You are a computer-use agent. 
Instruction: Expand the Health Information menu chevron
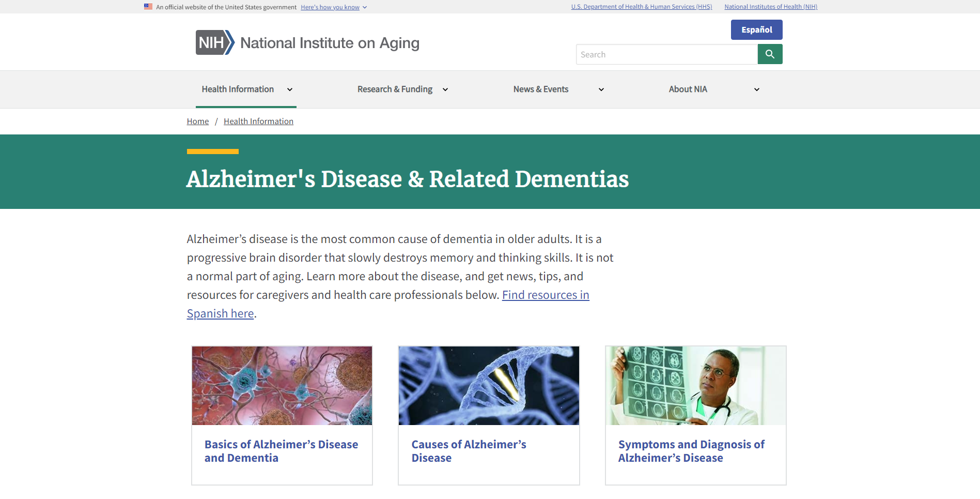click(x=290, y=89)
